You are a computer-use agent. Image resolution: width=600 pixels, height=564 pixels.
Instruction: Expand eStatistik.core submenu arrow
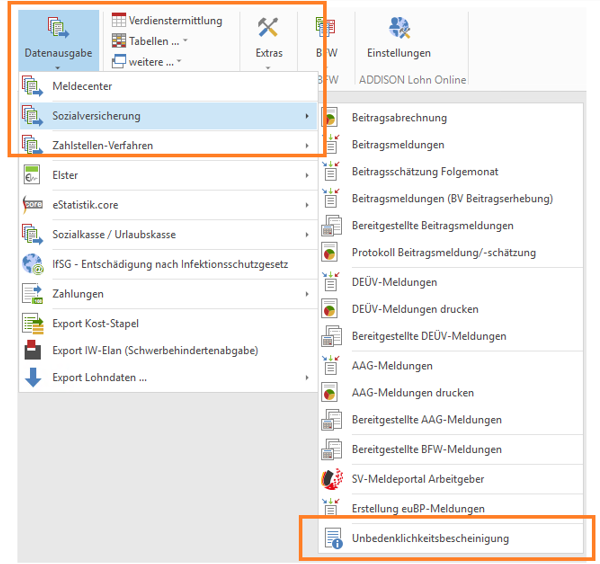pyautogui.click(x=307, y=205)
